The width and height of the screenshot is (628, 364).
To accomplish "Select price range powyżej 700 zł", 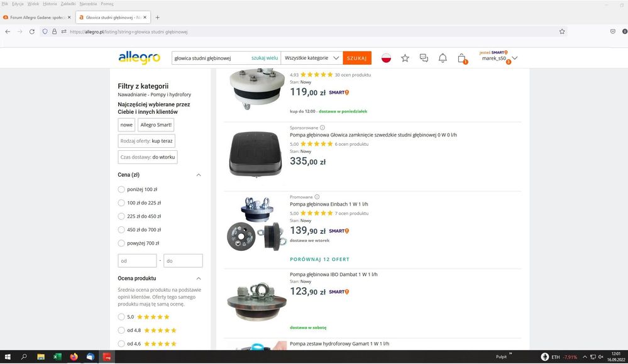I will pyautogui.click(x=121, y=243).
